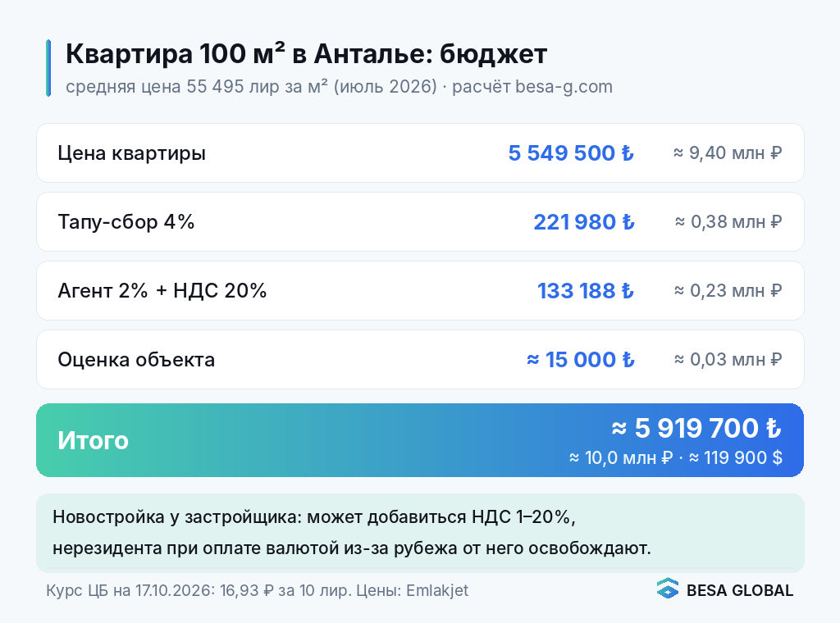Click the BESA GLOBAL brand text
Viewport: 840px width, 623px height.
coord(740,590)
